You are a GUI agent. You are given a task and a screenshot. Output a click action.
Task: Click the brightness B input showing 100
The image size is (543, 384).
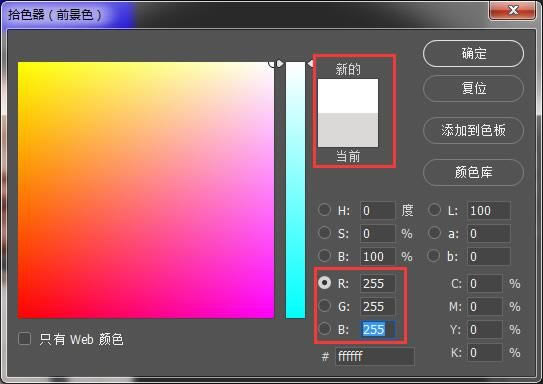click(x=377, y=257)
